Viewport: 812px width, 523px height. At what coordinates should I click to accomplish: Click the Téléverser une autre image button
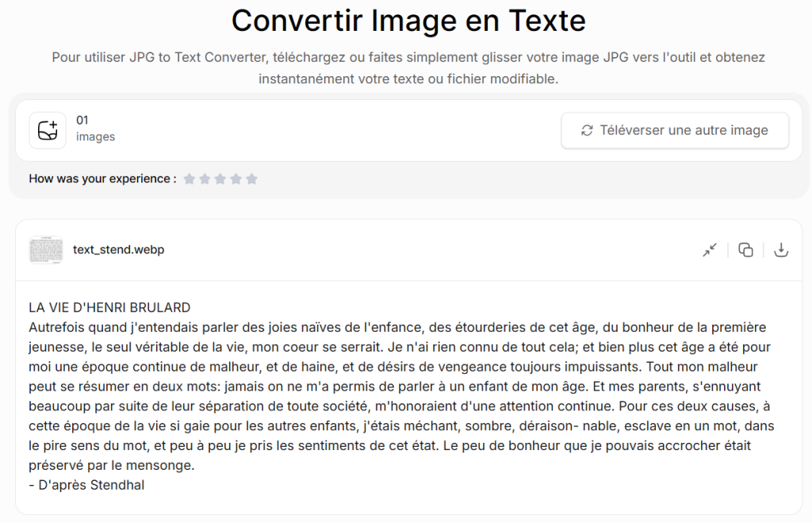[x=675, y=130]
